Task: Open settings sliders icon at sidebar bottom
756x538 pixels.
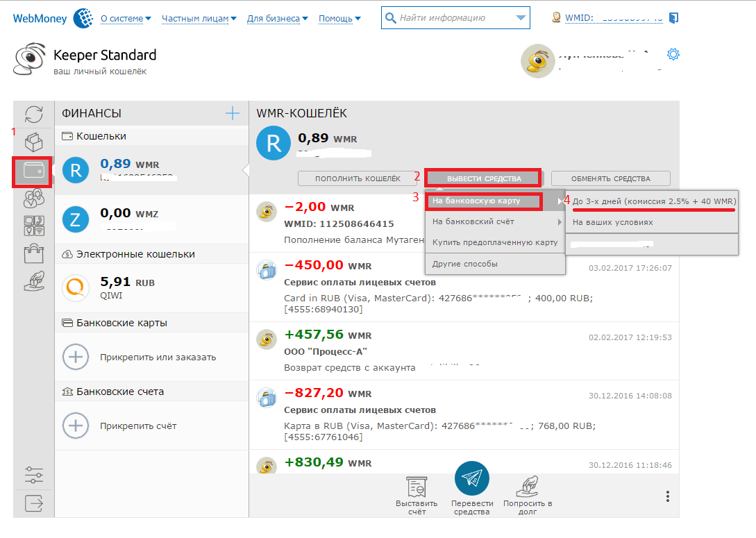Action: (x=34, y=475)
